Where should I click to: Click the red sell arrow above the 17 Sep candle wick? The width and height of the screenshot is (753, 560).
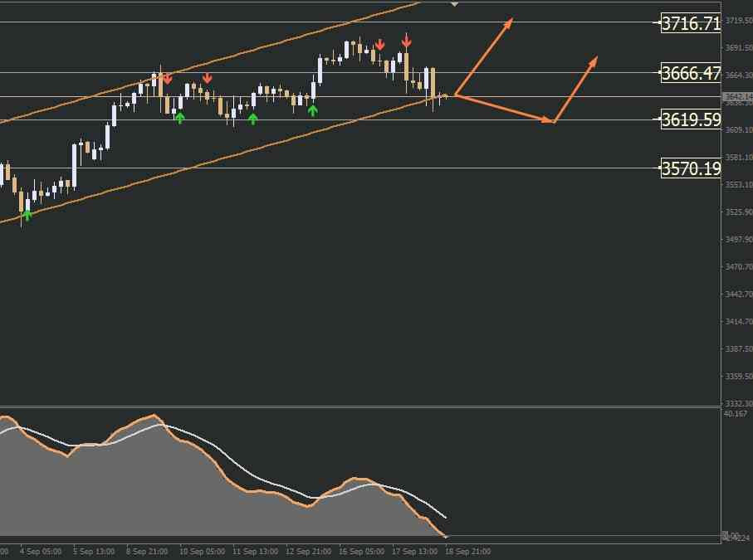[407, 42]
